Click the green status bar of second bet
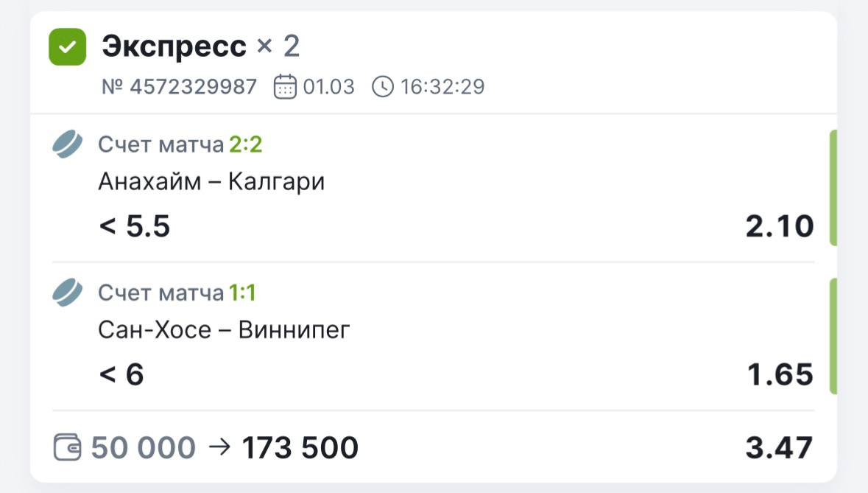This screenshot has height=493, width=868. click(x=833, y=336)
